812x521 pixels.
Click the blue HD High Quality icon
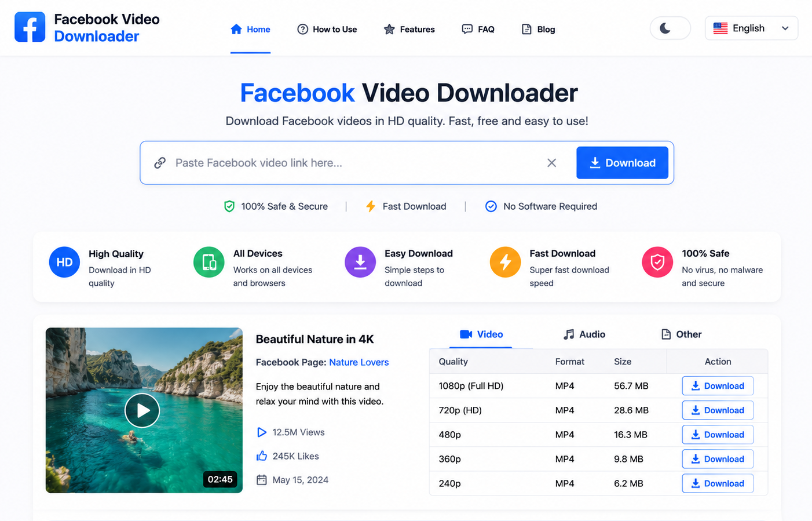tap(64, 262)
